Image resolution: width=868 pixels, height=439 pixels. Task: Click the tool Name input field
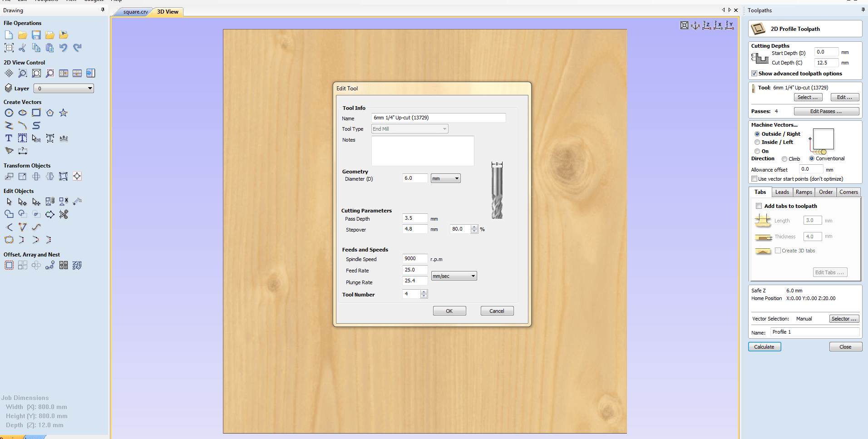click(x=438, y=118)
